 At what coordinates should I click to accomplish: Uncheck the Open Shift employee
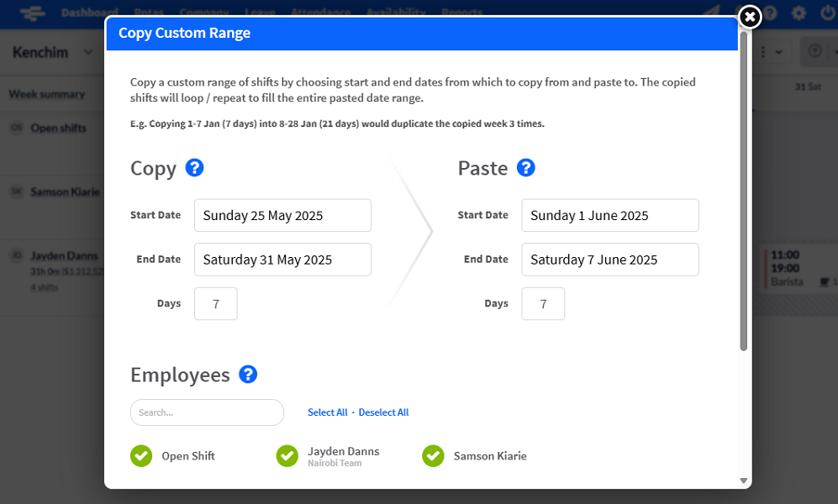pyautogui.click(x=141, y=456)
